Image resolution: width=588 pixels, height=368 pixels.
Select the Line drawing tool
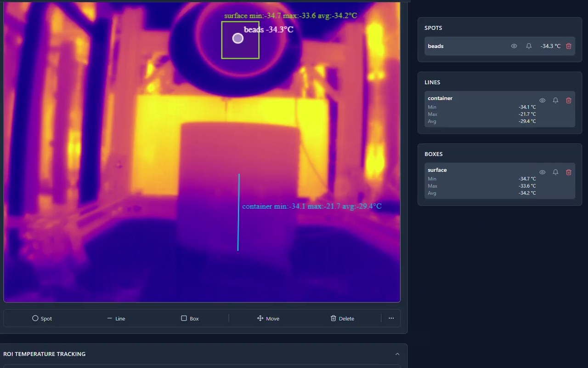[x=116, y=318]
